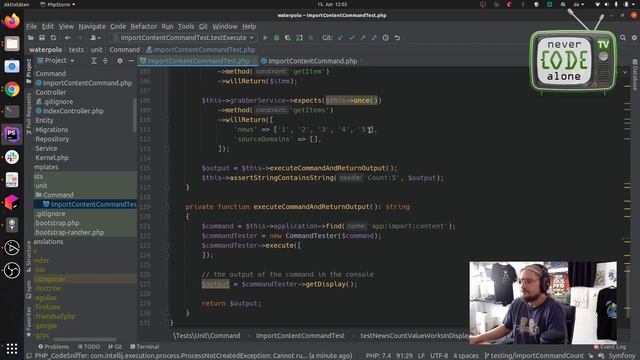The image size is (640, 360).
Task: Click Activities in the top bar
Action: click(x=16, y=4)
